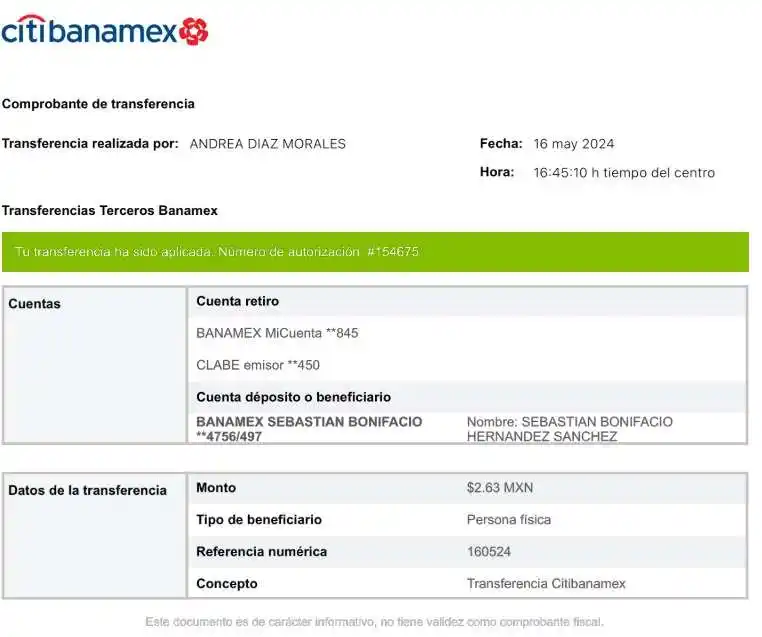
Task: Click the numeric reference 160524
Action: point(490,552)
